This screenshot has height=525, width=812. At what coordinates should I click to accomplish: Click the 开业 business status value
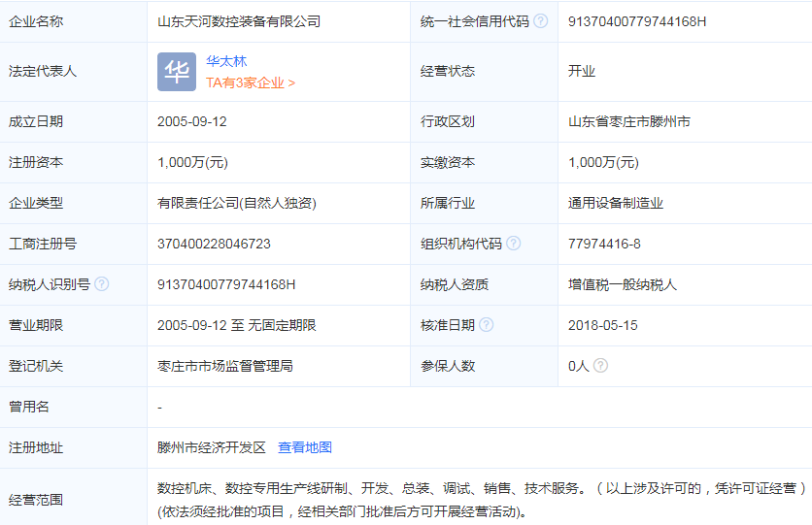582,71
